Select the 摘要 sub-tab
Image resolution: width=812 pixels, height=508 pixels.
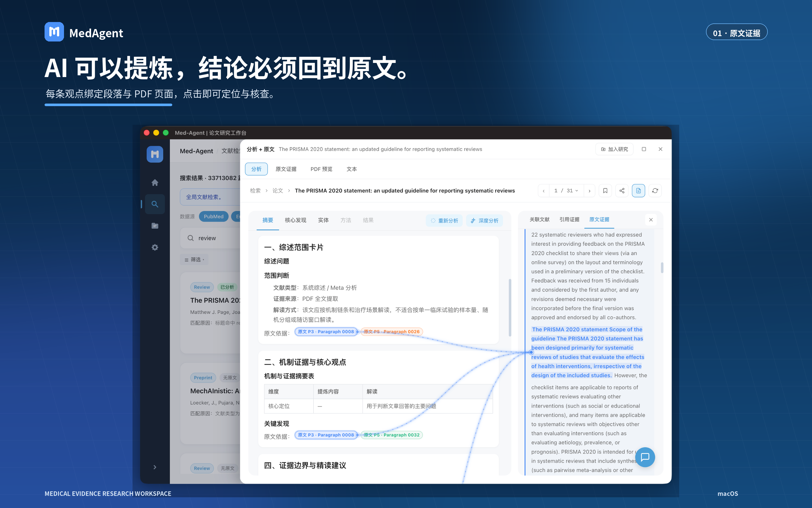[x=267, y=220]
